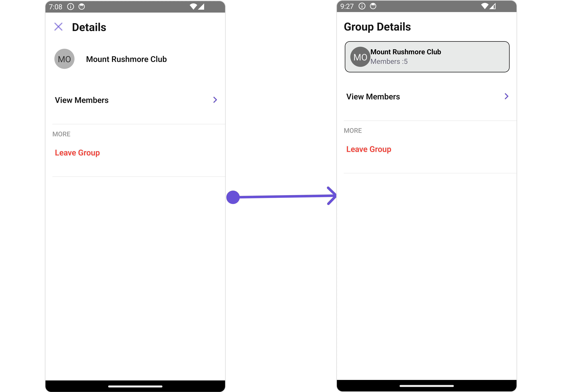Tap Leave Group on the Group Details screen

[369, 149]
